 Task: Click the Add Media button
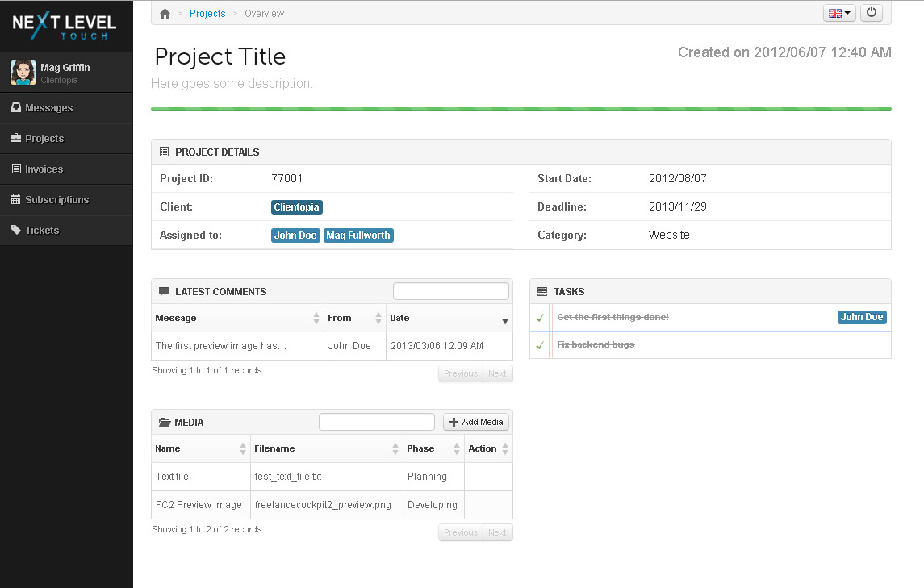pos(476,422)
